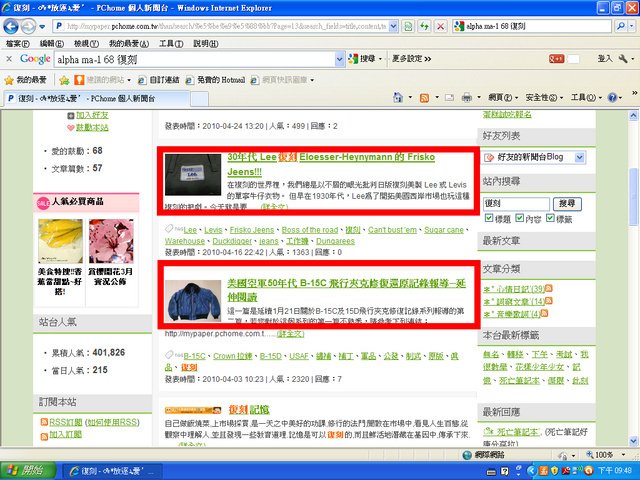
Task: Open the 說明(H) menu
Action: (205, 44)
